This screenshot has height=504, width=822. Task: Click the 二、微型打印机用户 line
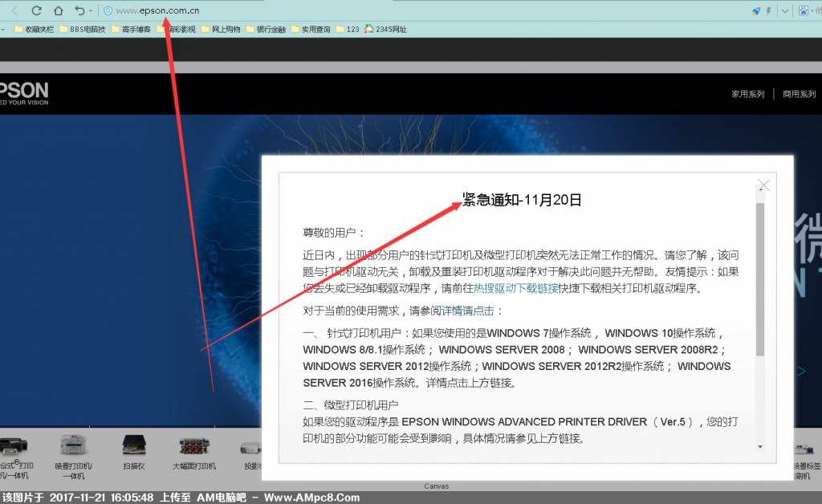click(x=350, y=405)
